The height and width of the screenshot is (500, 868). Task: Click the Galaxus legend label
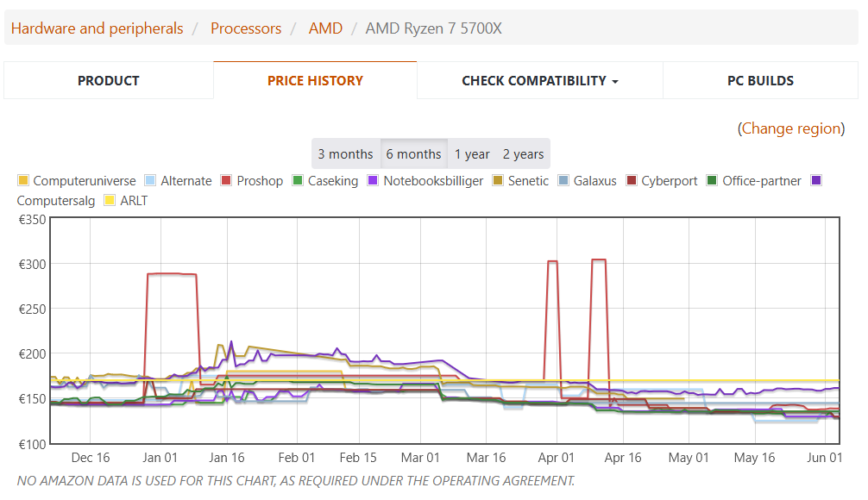click(595, 181)
